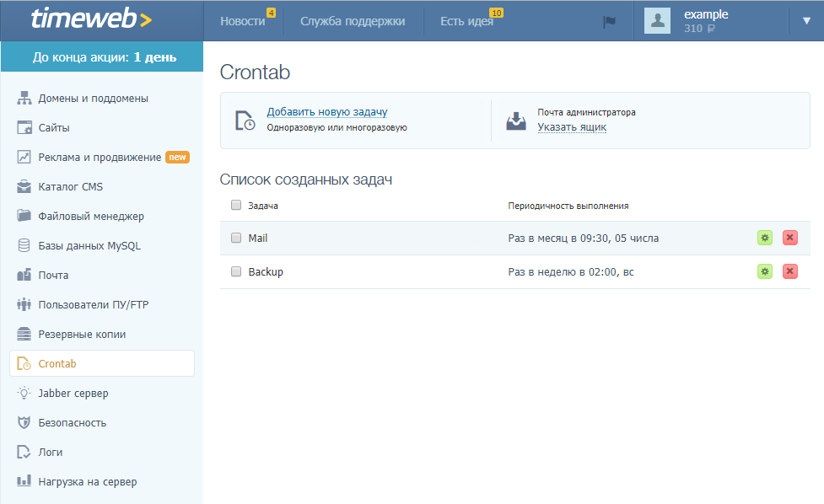Image resolution: width=824 pixels, height=504 pixels.
Task: Select the checkbox next to Mail
Action: coord(236,237)
